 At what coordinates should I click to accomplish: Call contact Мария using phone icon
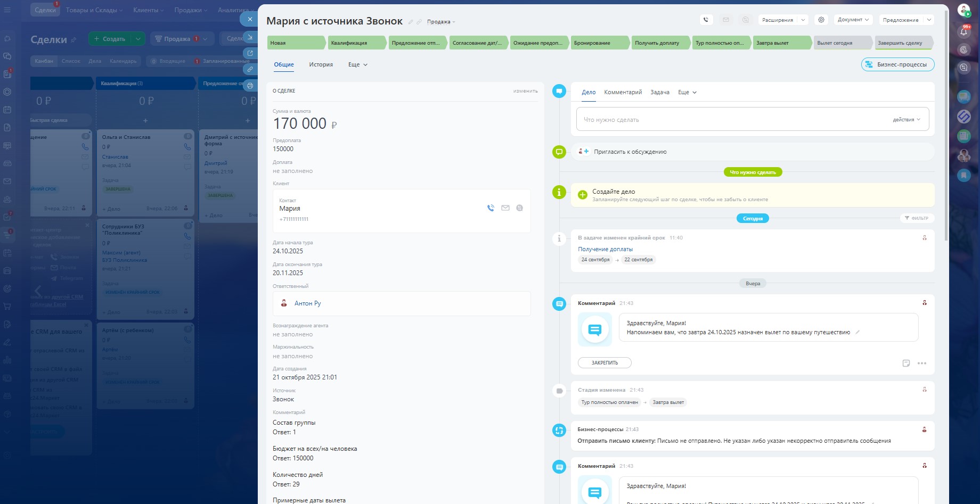pyautogui.click(x=491, y=208)
